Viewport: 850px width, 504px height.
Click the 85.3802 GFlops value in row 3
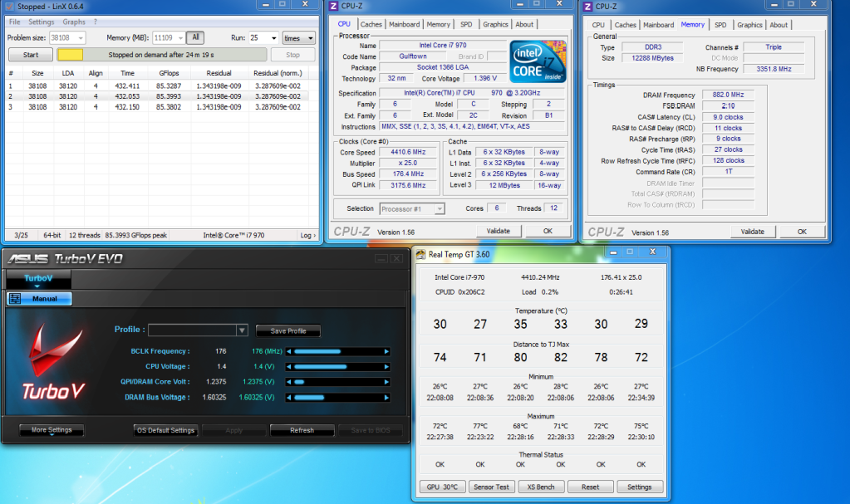click(x=169, y=107)
